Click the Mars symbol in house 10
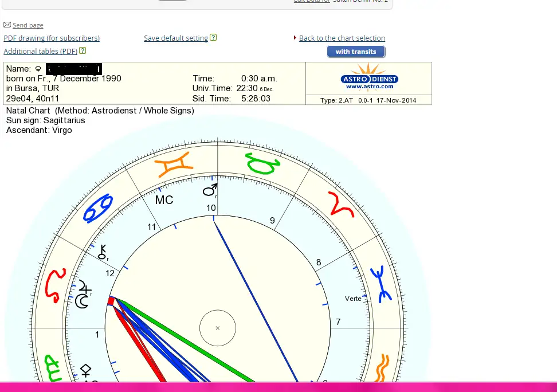This screenshot has height=392, width=557. [x=210, y=190]
